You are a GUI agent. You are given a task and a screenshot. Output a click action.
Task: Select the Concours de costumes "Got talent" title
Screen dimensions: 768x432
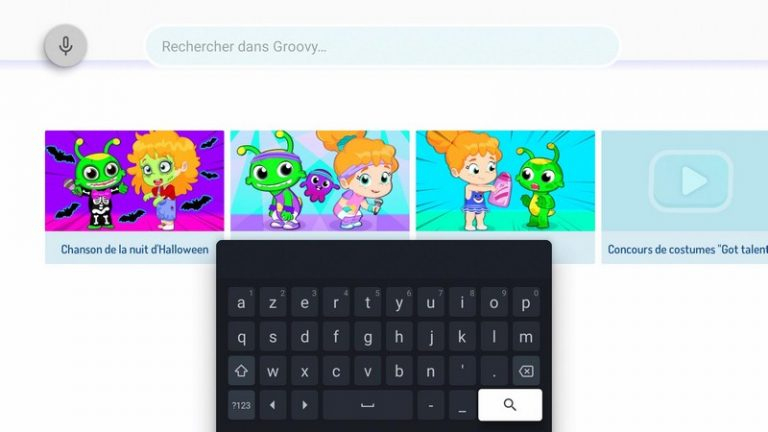click(687, 249)
